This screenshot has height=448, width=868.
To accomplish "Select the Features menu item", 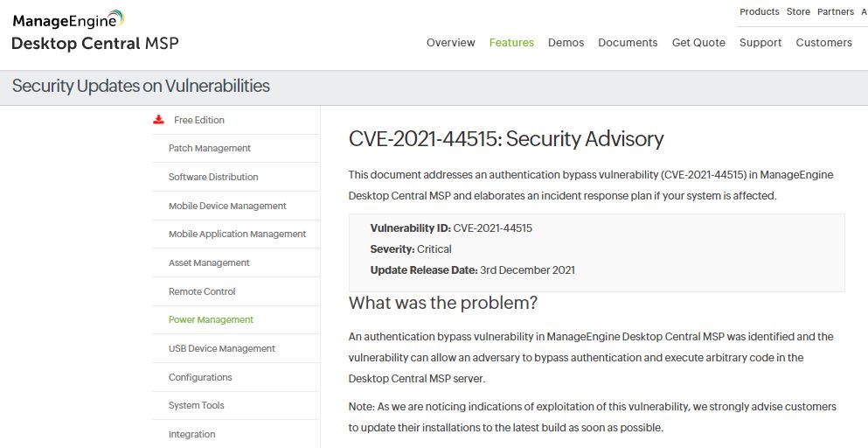I will tap(511, 43).
